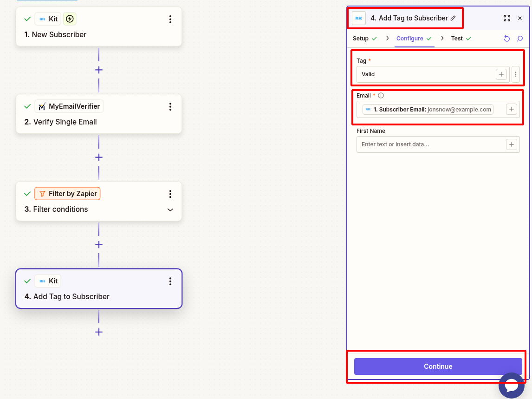The height and width of the screenshot is (399, 532).
Task: Open three-dot menu for Add Tag to Subscriber
Action: 170,281
